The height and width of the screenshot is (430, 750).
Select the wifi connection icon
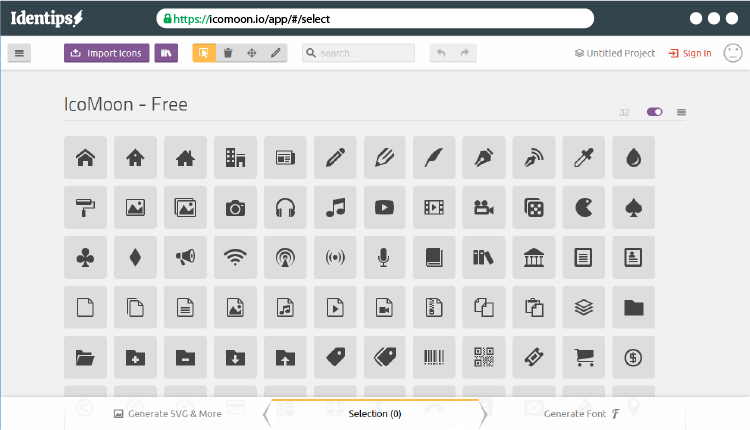[x=235, y=257]
